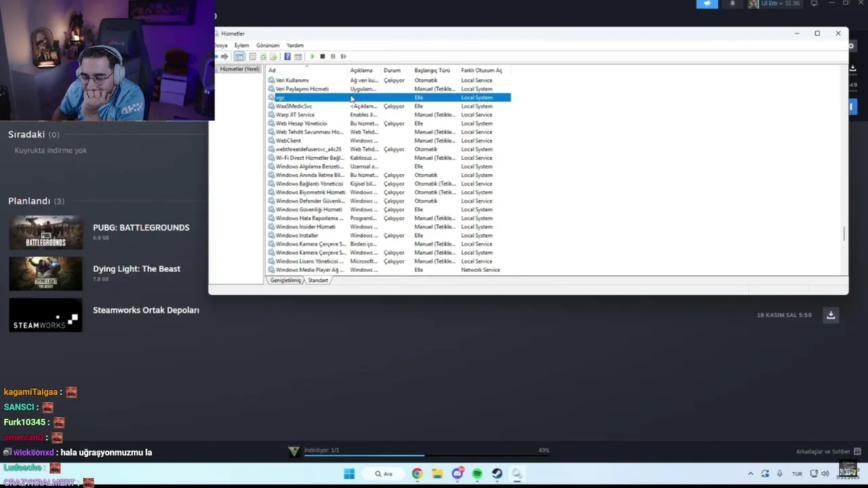Open Discord from the taskbar

click(x=458, y=474)
